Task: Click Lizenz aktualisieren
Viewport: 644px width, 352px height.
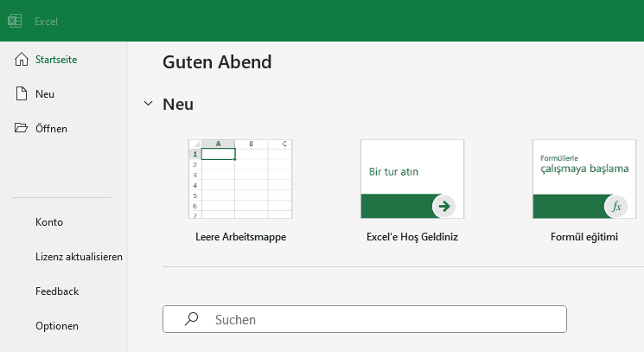Action: (x=79, y=257)
